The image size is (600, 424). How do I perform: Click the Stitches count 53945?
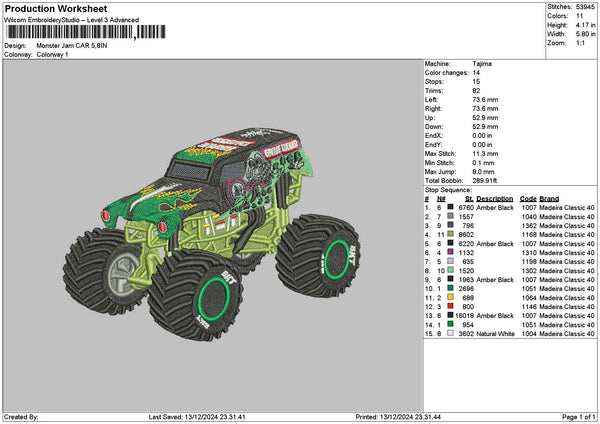(586, 6)
